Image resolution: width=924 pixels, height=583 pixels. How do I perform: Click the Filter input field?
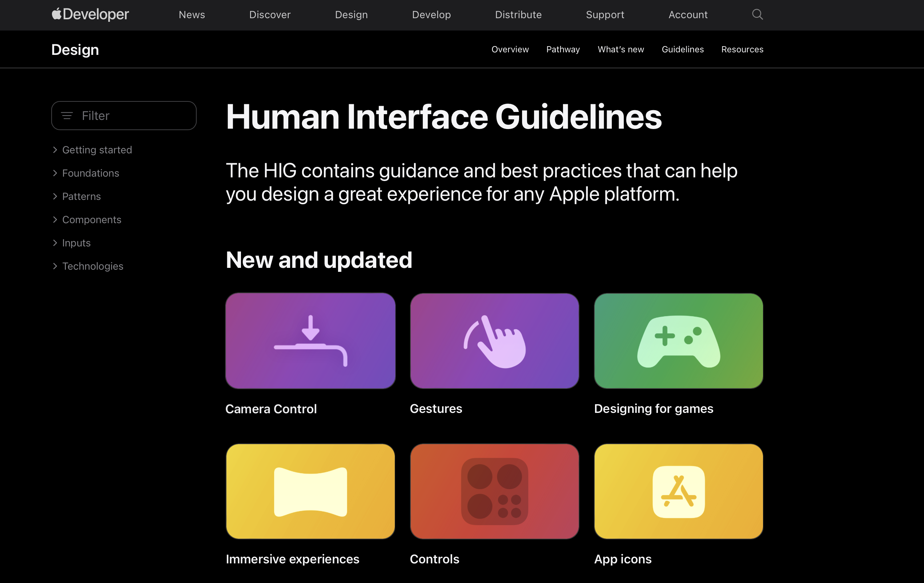pos(124,116)
